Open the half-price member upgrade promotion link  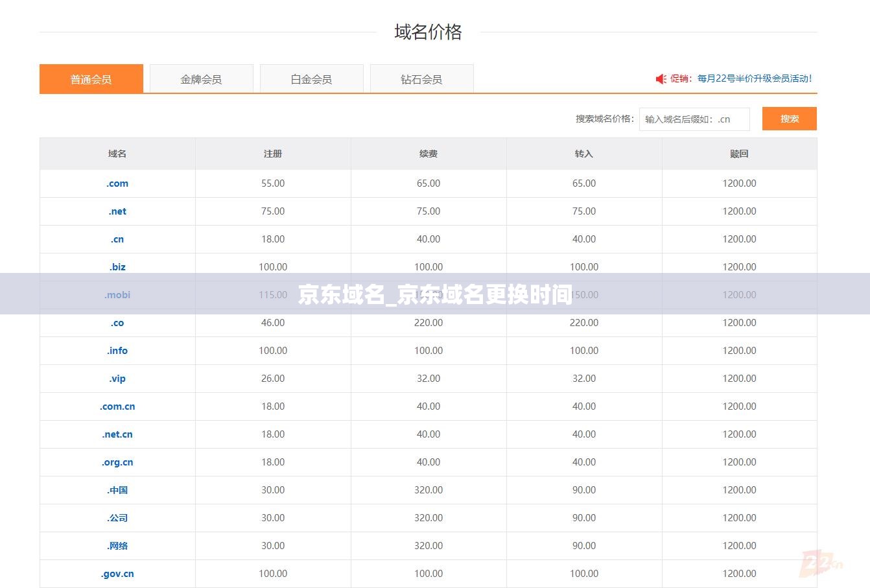(755, 78)
